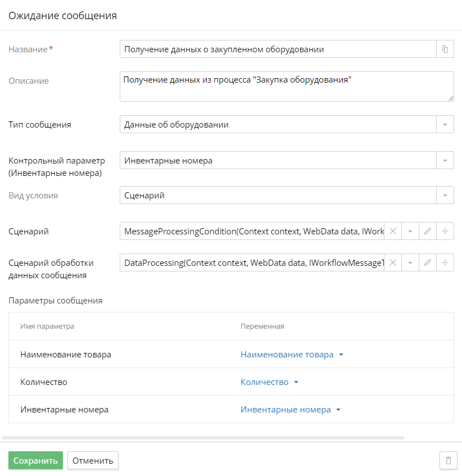This screenshot has width=462, height=476.
Task: Open the data processing script dropdown arrow
Action: [x=410, y=262]
